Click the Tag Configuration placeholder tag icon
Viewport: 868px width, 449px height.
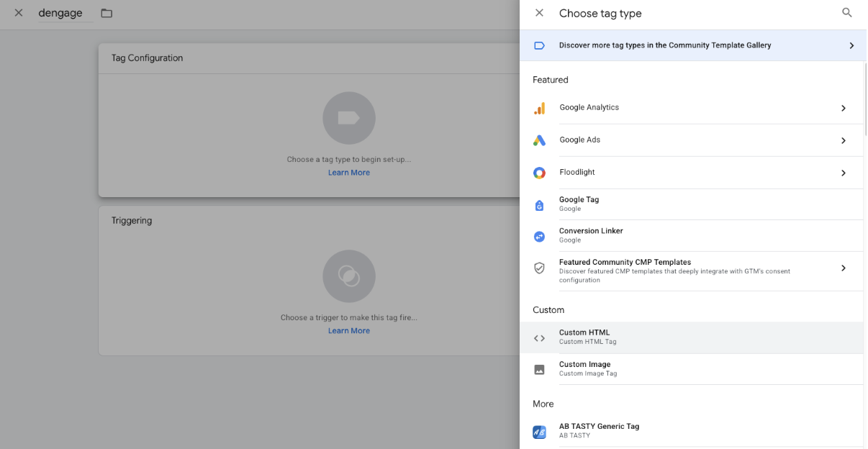[x=349, y=118]
